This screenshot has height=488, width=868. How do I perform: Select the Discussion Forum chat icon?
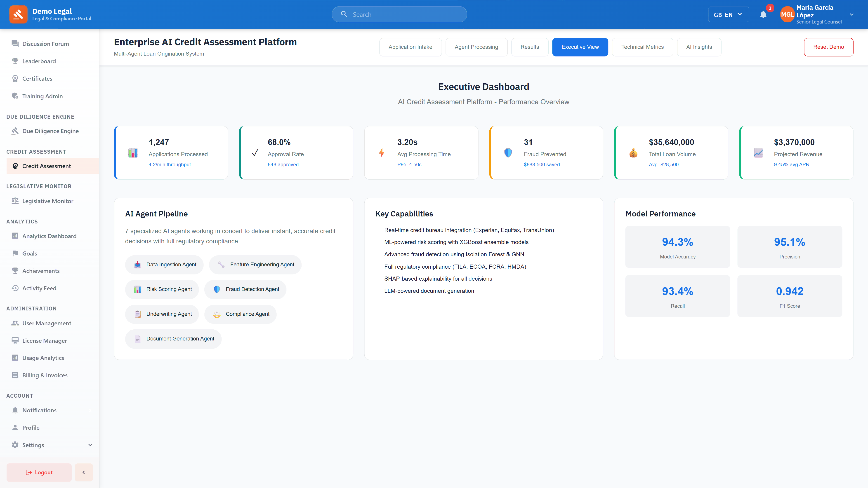point(15,43)
